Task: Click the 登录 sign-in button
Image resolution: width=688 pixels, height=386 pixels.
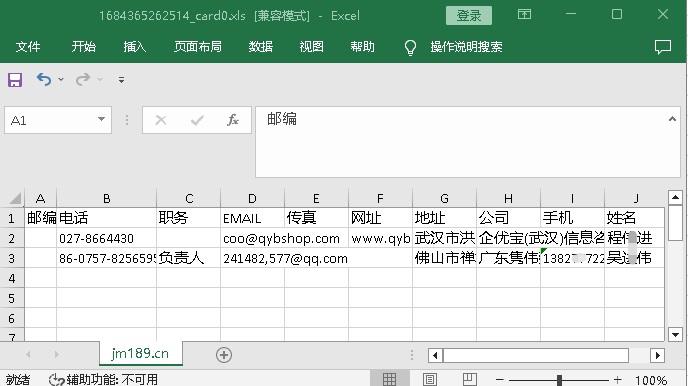Action: pos(469,16)
